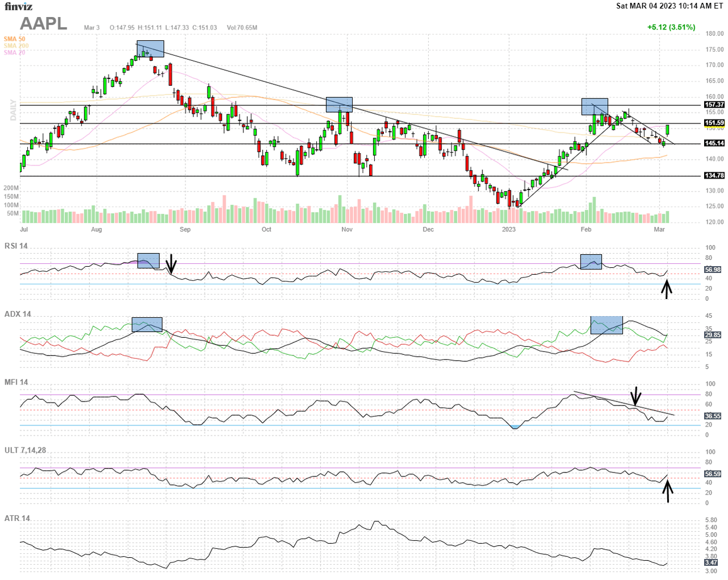The height and width of the screenshot is (580, 728).
Task: Click the 140.00 price axis label
Action: [714, 160]
